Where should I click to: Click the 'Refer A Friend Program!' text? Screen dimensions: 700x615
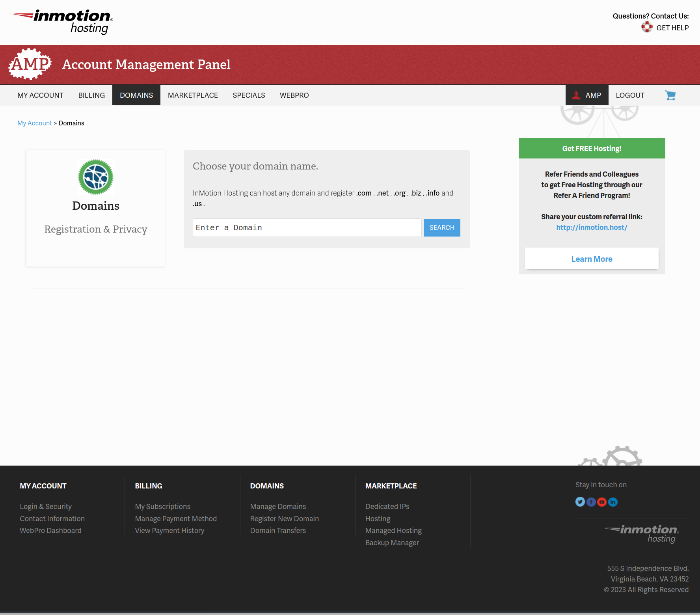click(x=592, y=196)
